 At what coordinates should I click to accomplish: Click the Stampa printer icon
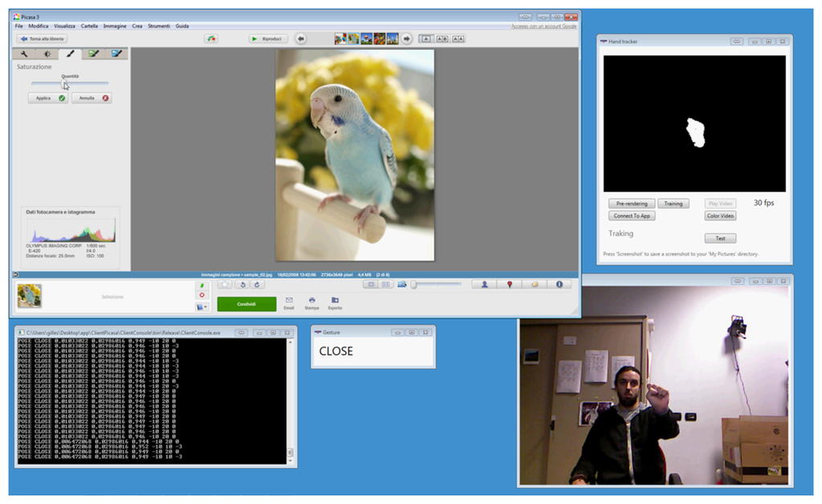click(311, 300)
